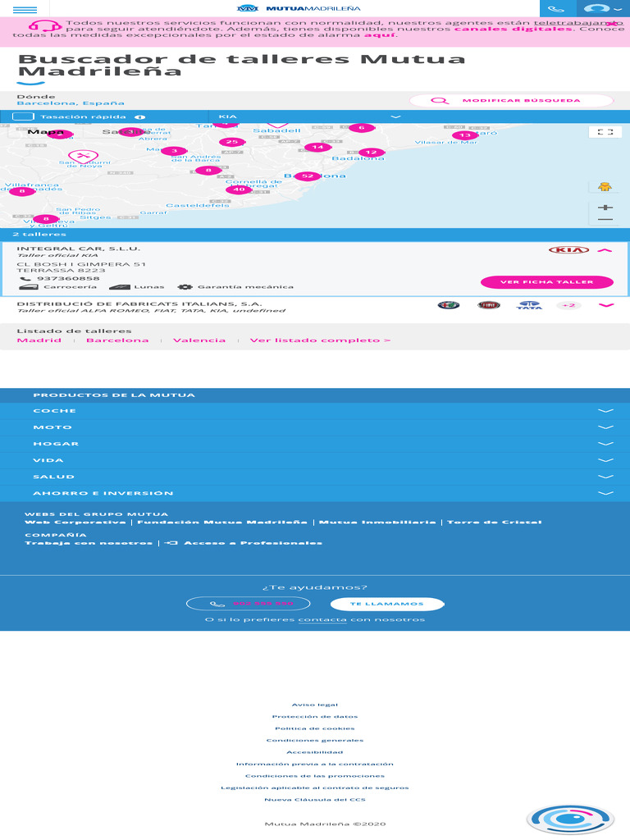Image resolution: width=630 pixels, height=840 pixels.
Task: Expand the Hogar products section
Action: click(x=315, y=444)
